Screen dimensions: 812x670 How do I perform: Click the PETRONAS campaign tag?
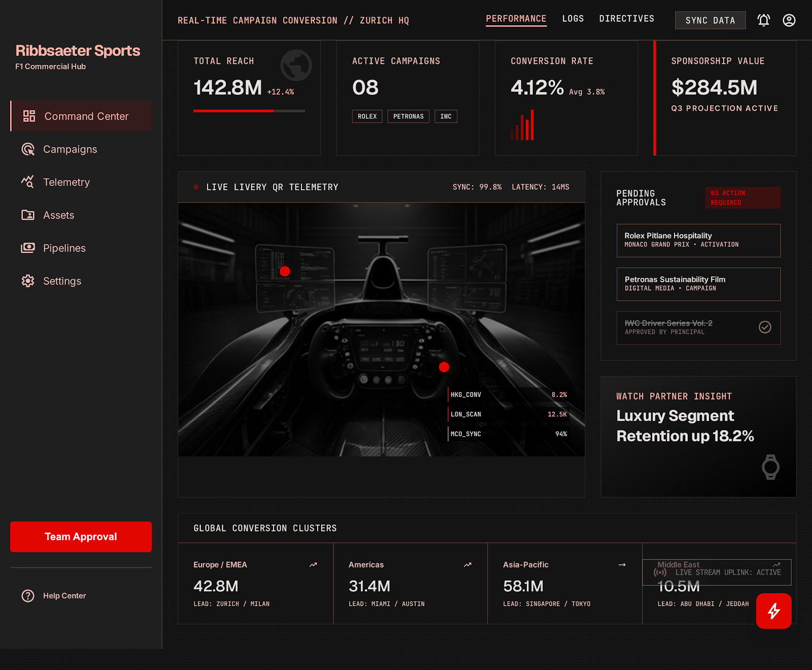click(x=409, y=116)
